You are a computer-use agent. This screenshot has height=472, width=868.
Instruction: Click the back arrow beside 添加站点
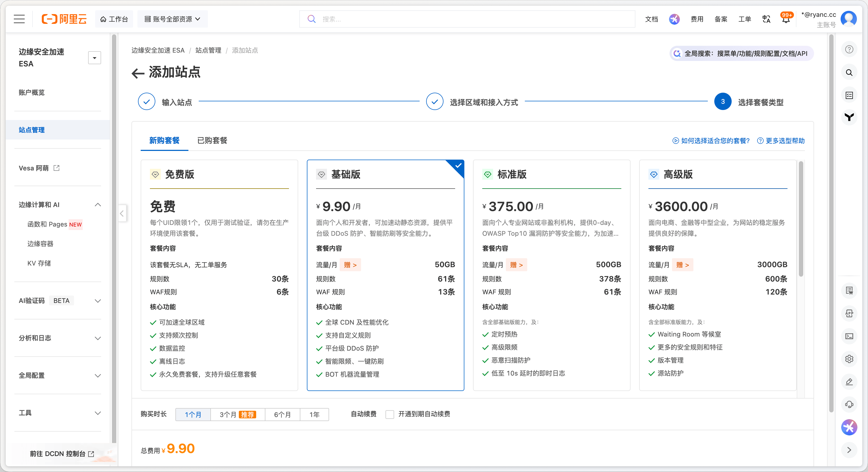point(137,73)
